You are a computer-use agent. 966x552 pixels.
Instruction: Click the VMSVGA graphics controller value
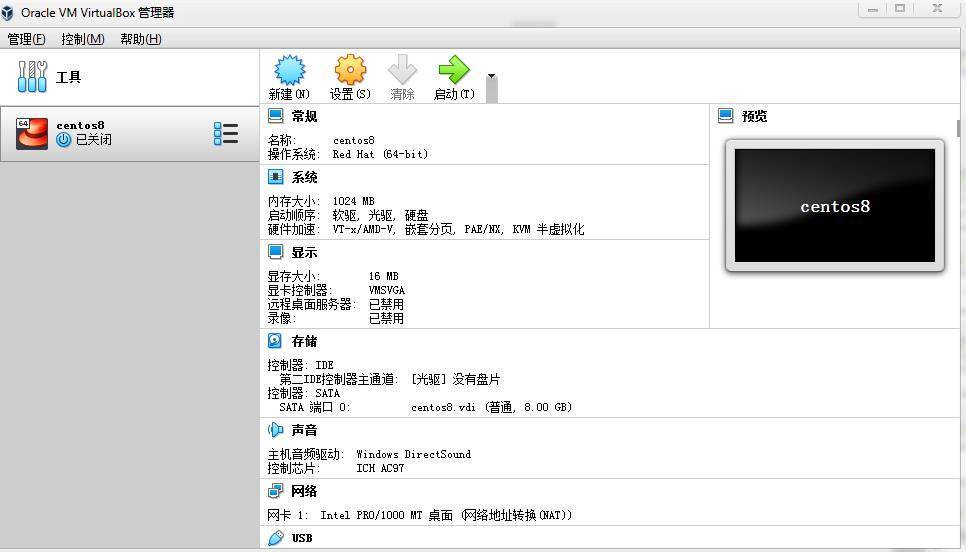coord(386,290)
